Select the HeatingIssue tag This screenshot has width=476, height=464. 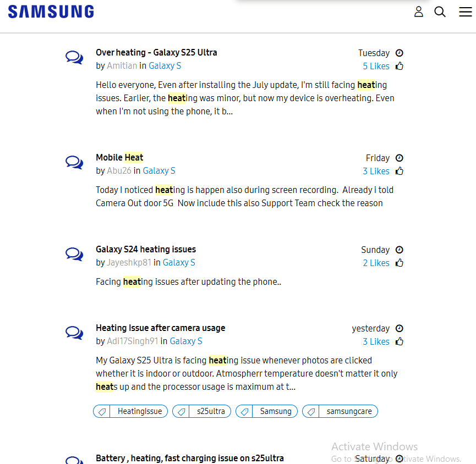click(x=130, y=412)
